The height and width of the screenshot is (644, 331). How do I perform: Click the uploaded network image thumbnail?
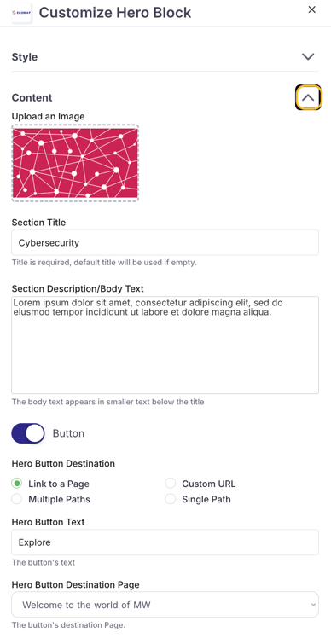pos(75,163)
